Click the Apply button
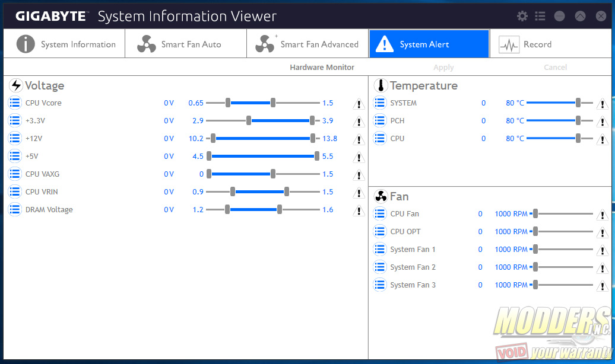 (443, 68)
